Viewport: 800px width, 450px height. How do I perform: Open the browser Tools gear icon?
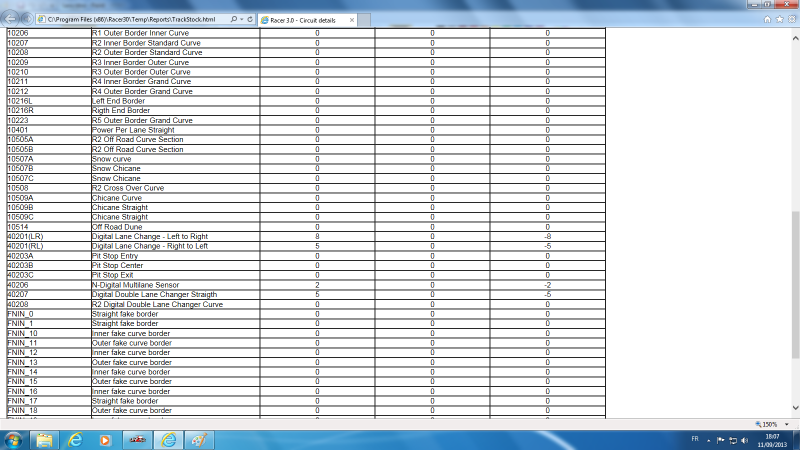791,19
